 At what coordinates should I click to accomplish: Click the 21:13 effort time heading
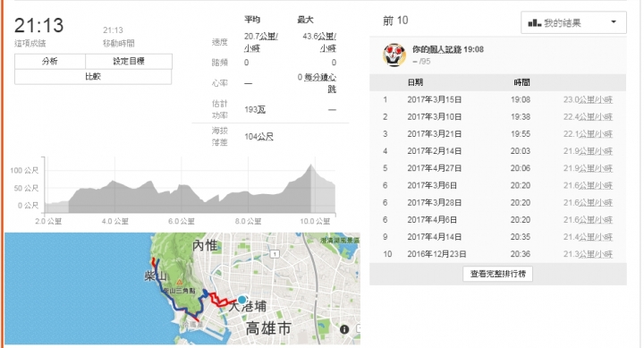39,25
